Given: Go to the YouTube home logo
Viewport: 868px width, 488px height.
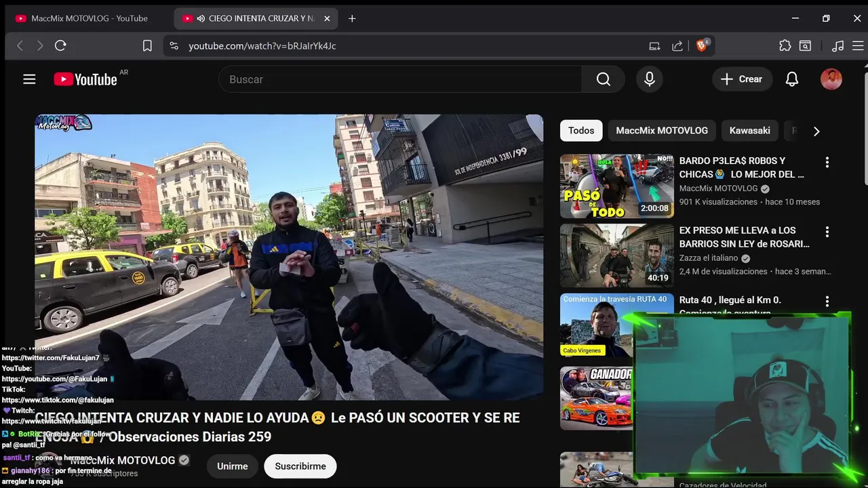Looking at the screenshot, I should pos(85,79).
